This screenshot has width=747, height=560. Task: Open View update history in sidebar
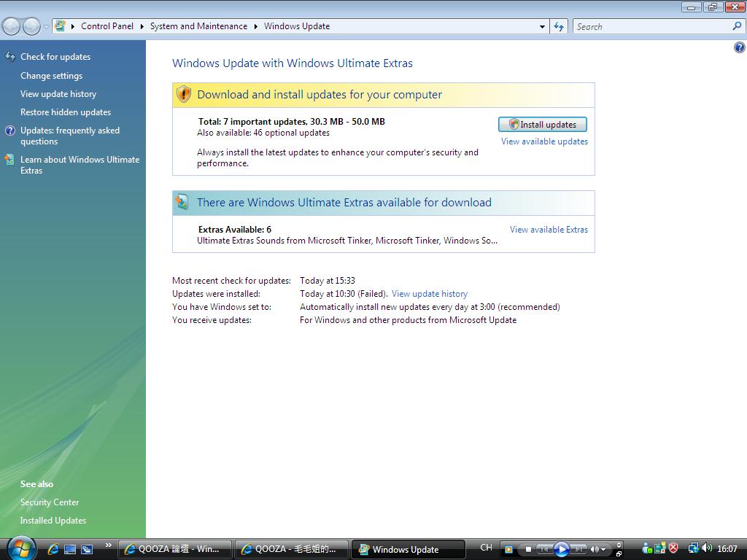(58, 94)
